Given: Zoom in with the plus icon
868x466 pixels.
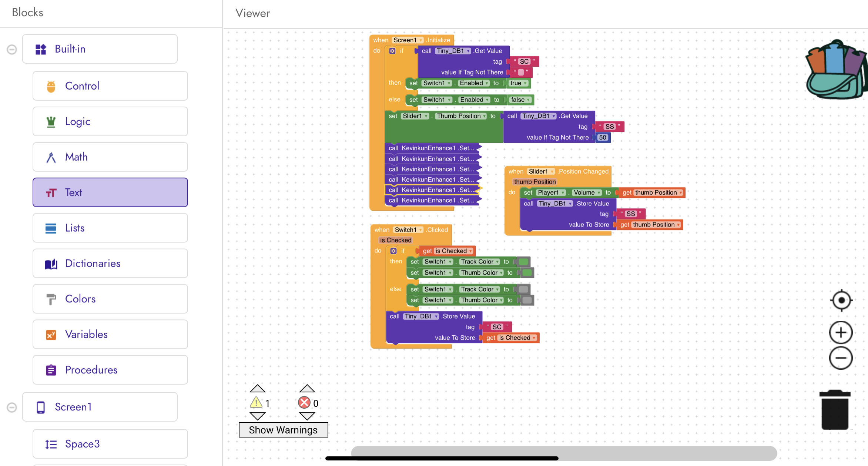Looking at the screenshot, I should (841, 332).
